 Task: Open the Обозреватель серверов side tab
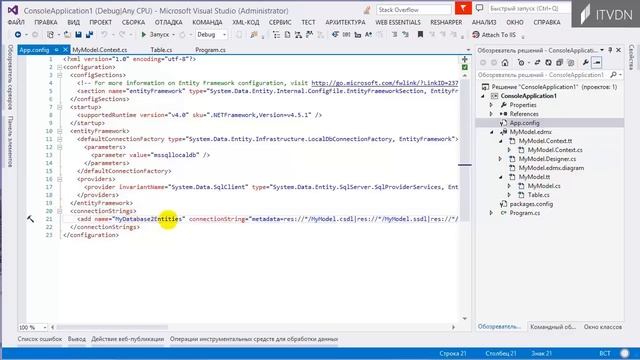click(x=11, y=77)
